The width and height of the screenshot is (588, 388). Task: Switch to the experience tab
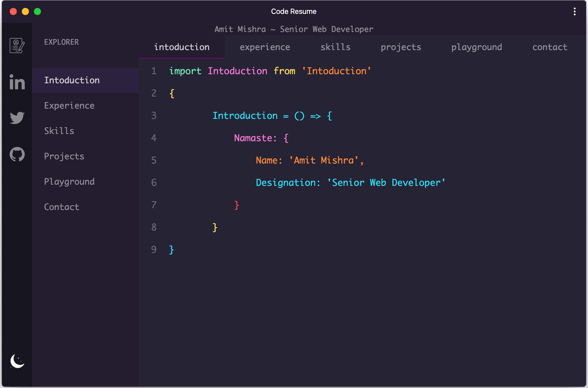pyautogui.click(x=265, y=47)
